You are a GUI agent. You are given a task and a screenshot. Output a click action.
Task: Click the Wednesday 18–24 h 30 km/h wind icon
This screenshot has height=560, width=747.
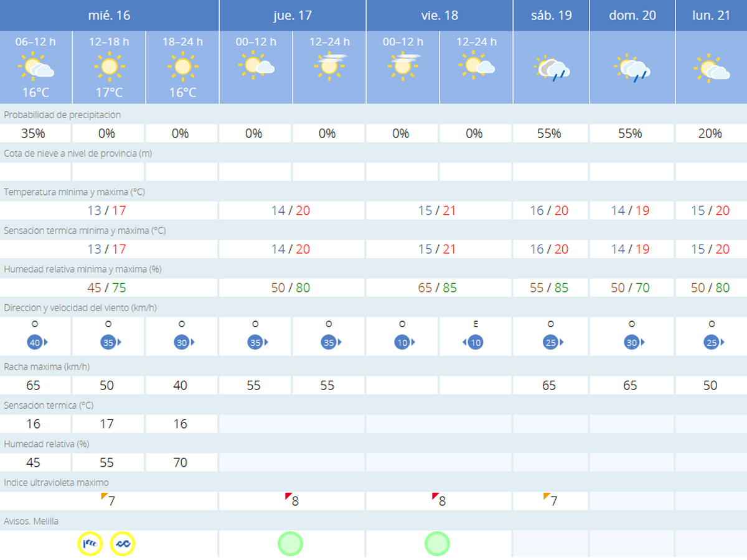tap(183, 342)
